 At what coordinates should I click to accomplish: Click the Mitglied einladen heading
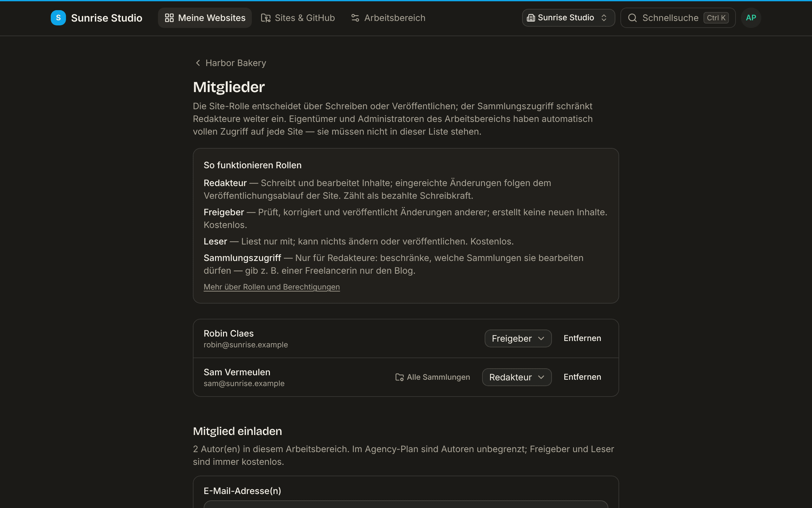[238, 431]
